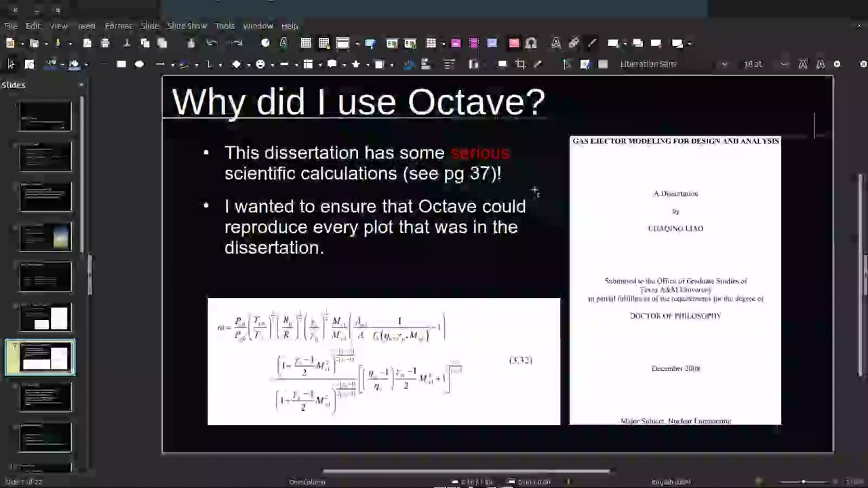
Task: Open the Window menu
Action: click(x=258, y=26)
